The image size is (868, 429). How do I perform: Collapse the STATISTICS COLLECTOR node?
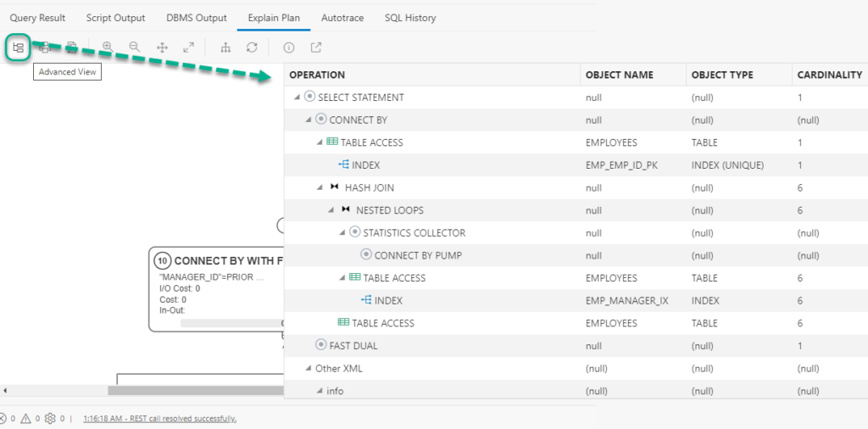[x=342, y=233]
